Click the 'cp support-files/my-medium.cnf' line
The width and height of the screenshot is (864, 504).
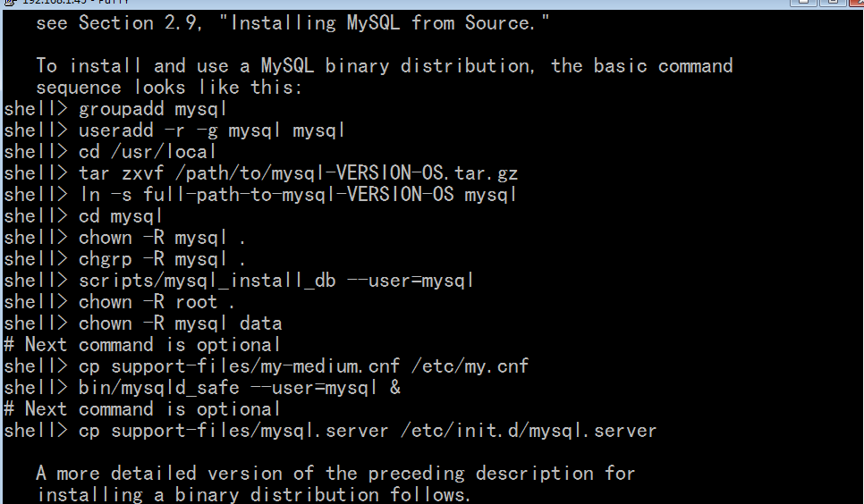[x=267, y=367]
